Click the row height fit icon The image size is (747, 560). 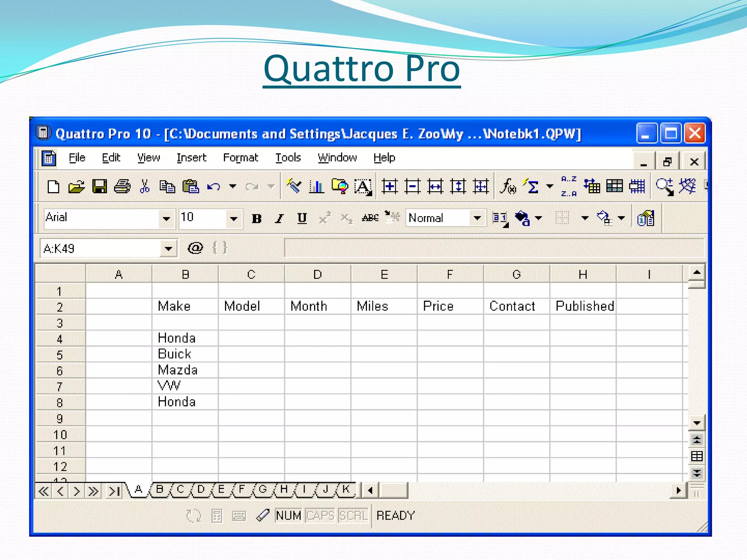458,187
